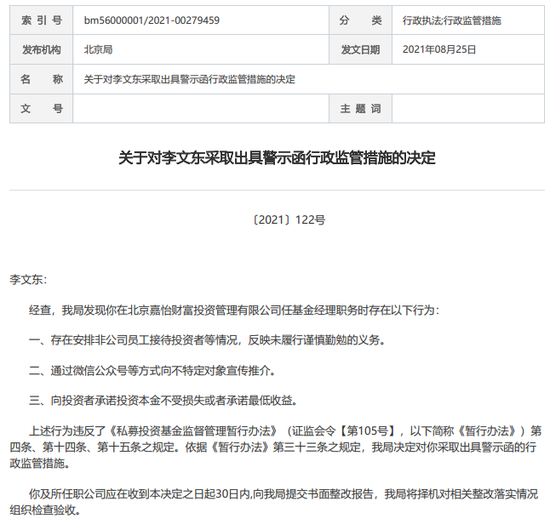
Task: Click the last line 组织检查验收。
Action: tap(45, 510)
